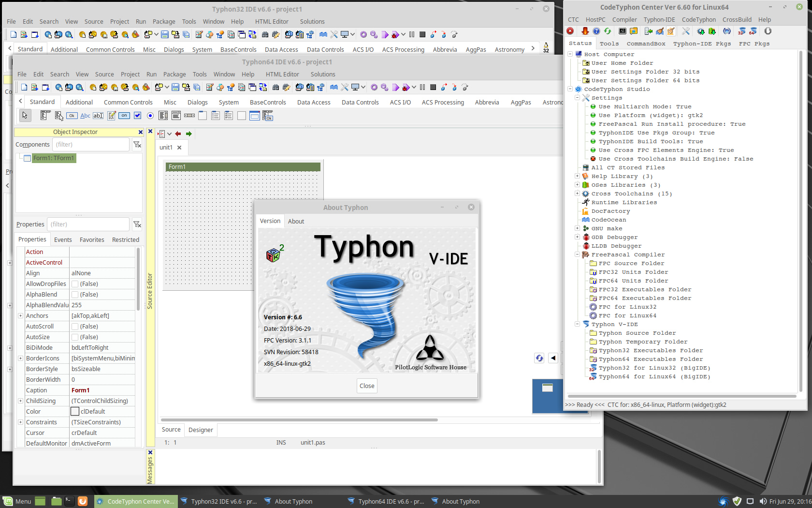Open the Menu button on the taskbar
The image size is (812, 508).
[x=17, y=501]
